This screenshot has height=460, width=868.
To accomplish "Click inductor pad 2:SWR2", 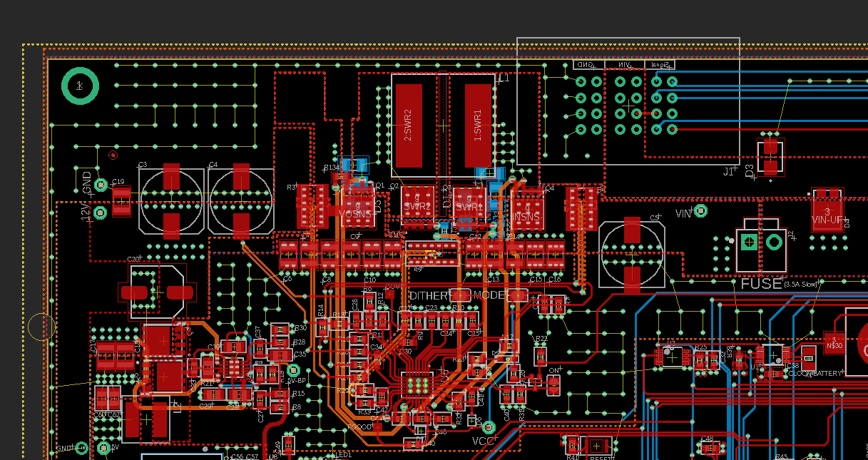I will coord(409,126).
